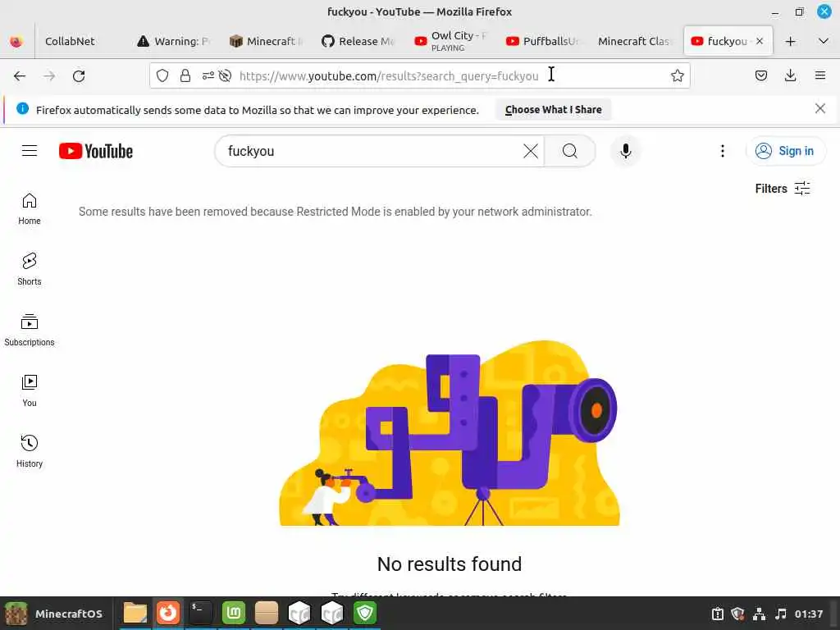The width and height of the screenshot is (840, 630).
Task: Launch the terminal from taskbar
Action: tap(200, 613)
